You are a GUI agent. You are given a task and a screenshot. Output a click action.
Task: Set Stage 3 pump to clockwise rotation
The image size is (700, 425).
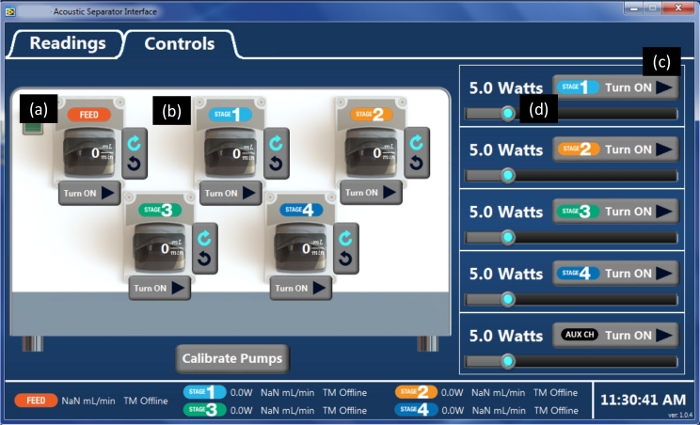tap(205, 238)
